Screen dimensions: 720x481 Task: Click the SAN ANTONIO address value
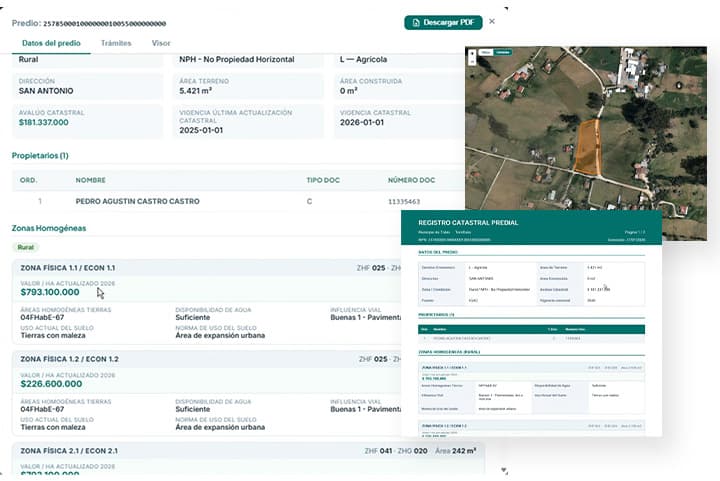click(46, 91)
